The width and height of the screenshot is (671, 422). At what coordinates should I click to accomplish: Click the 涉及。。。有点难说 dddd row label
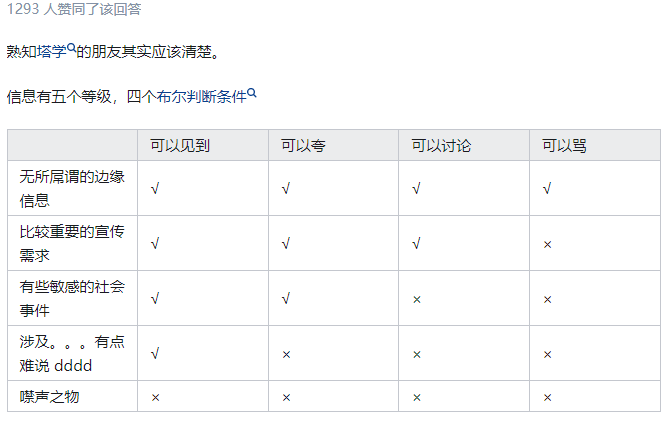[72, 353]
